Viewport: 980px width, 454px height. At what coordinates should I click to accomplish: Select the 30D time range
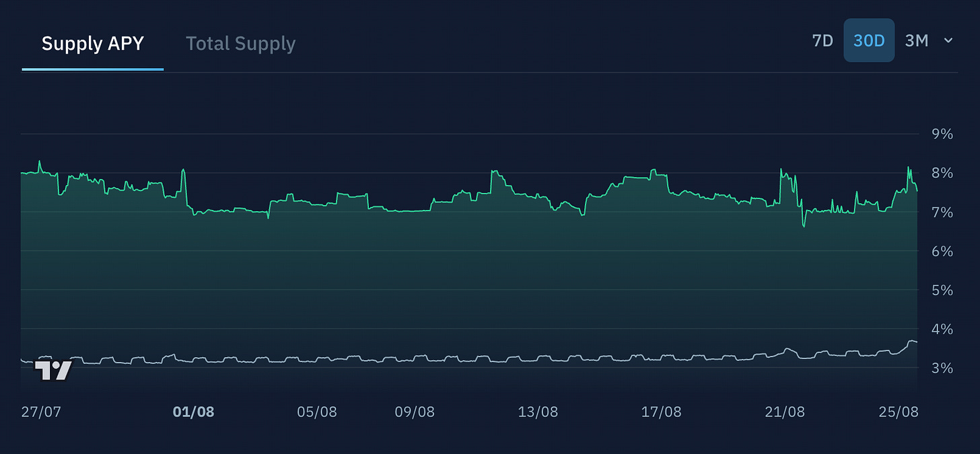point(869,40)
